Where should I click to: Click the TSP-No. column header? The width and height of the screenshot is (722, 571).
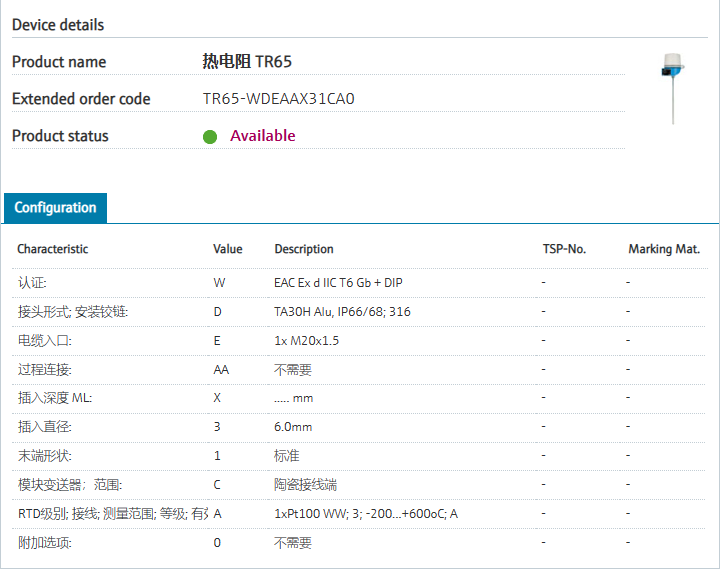point(563,249)
